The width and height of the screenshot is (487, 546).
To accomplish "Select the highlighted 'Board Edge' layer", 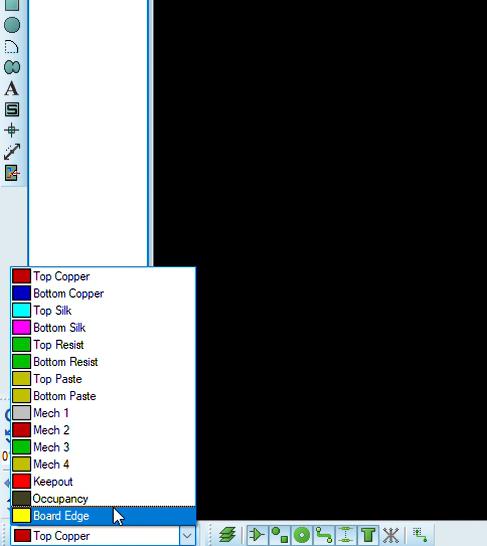I will (103, 516).
